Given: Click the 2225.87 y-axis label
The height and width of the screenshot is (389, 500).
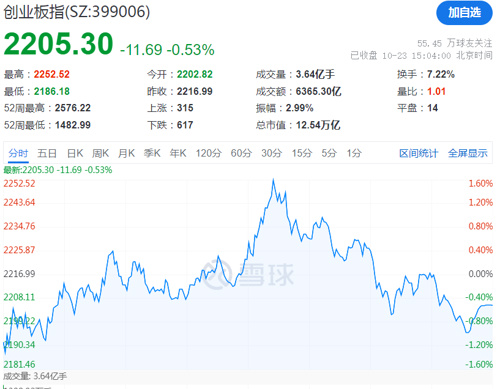Looking at the screenshot, I should [x=19, y=250].
